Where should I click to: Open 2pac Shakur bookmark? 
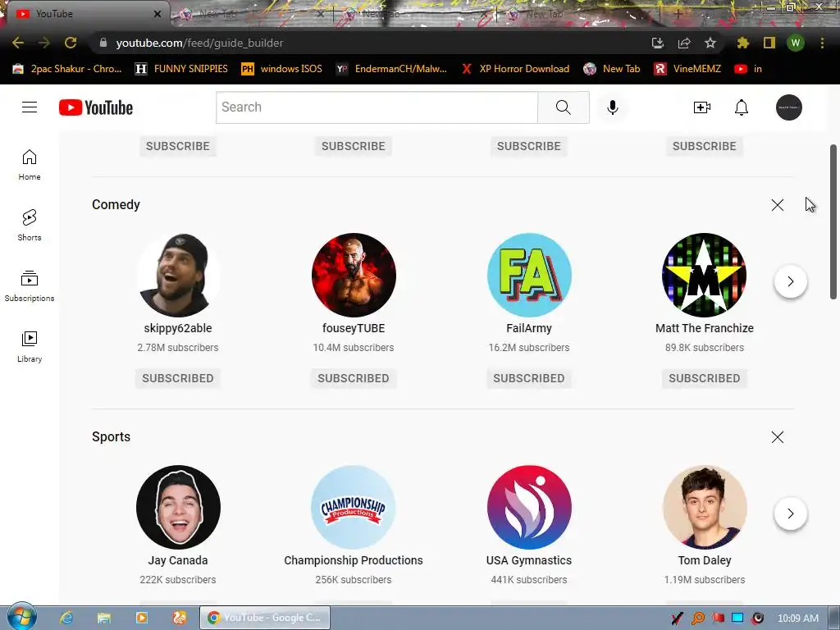67,69
